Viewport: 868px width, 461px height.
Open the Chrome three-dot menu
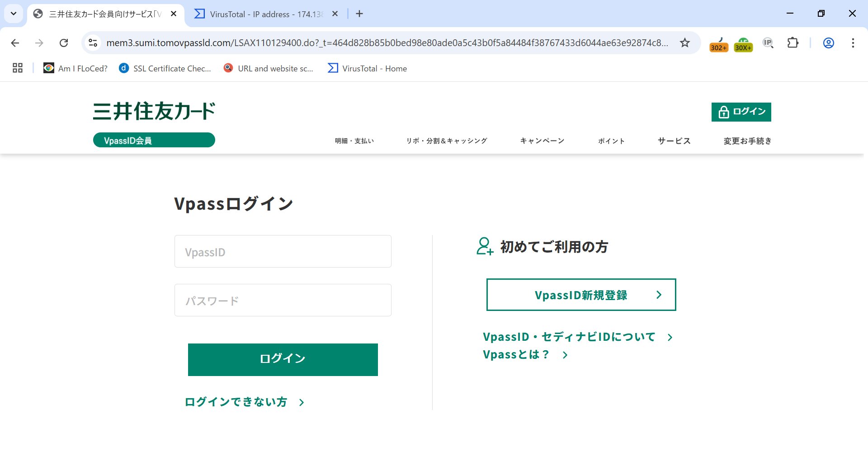click(853, 43)
